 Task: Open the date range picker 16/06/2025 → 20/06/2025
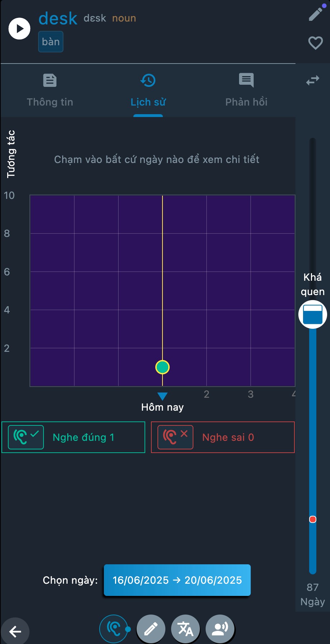177,580
